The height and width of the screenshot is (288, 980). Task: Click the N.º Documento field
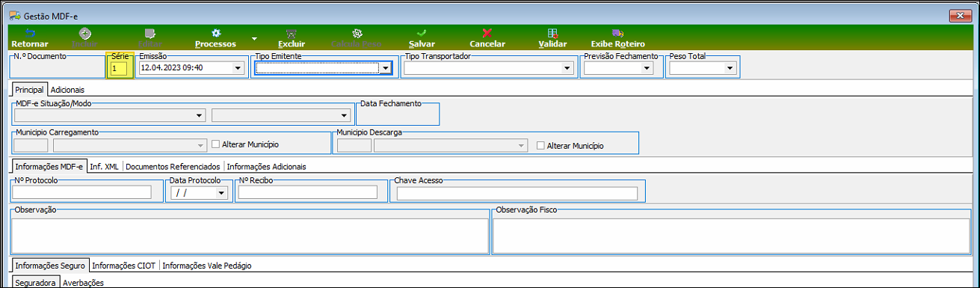(x=57, y=68)
